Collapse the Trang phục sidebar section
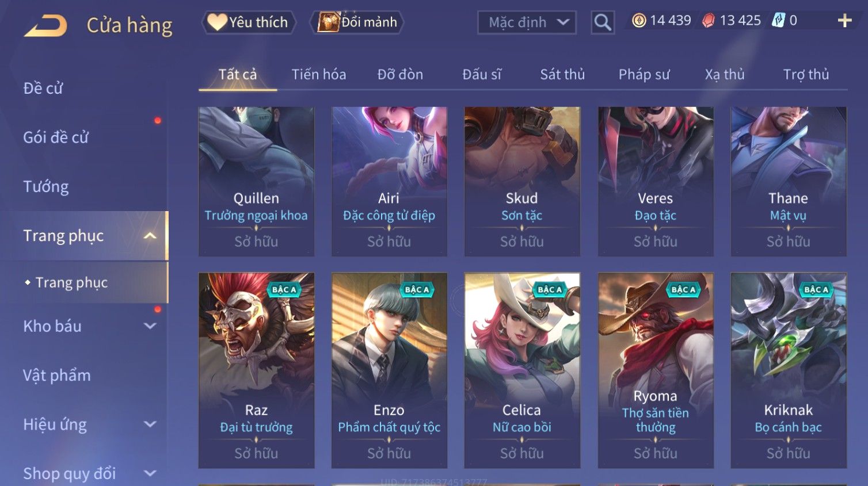Screen dimensions: 868x486 (x=150, y=236)
